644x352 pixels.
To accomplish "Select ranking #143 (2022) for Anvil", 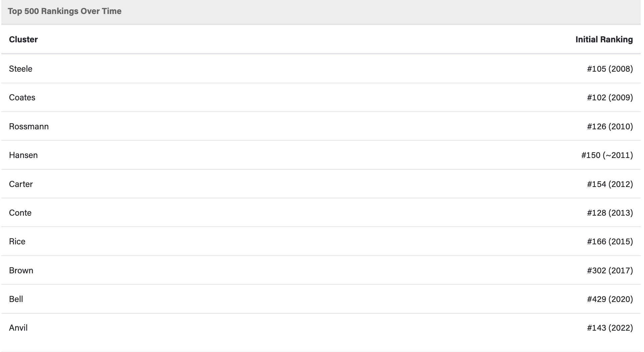I will coord(610,328).
